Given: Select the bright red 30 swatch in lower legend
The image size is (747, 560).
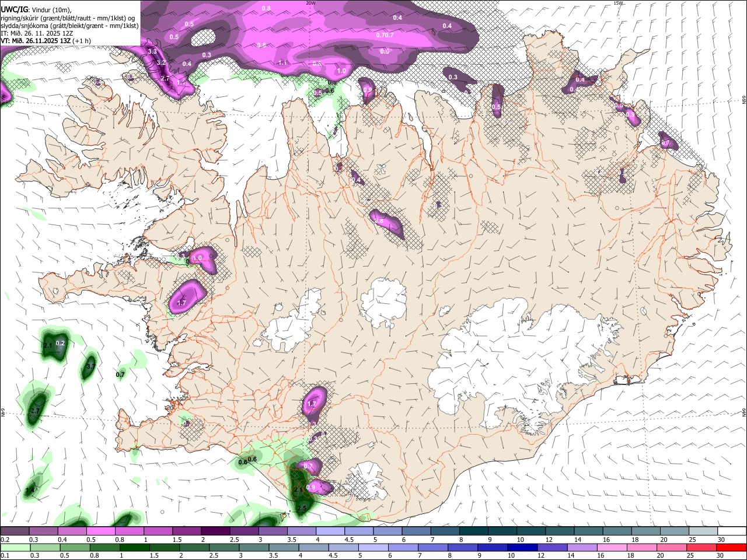Looking at the screenshot, I should [x=731, y=547].
